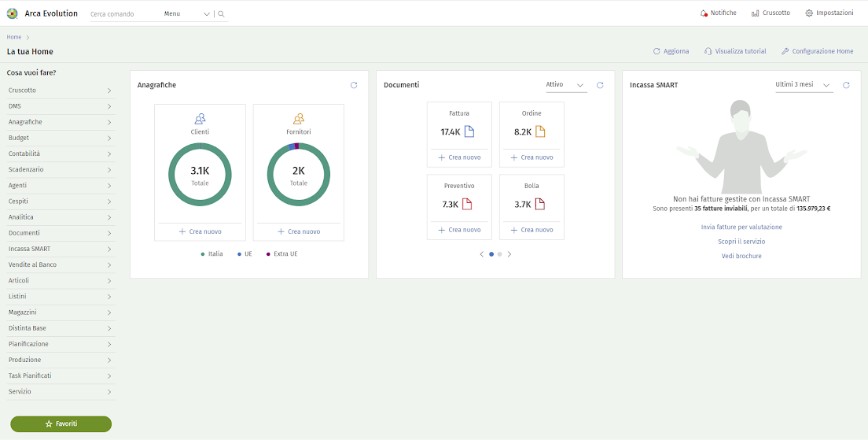868x440 pixels.
Task: Click the Cerca comando input field
Action: (123, 14)
